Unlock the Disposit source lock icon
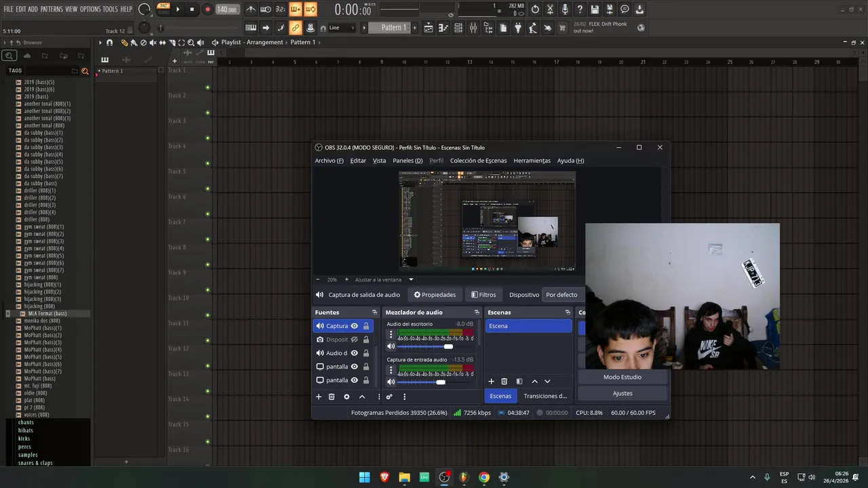This screenshot has width=868, height=488. coord(366,340)
